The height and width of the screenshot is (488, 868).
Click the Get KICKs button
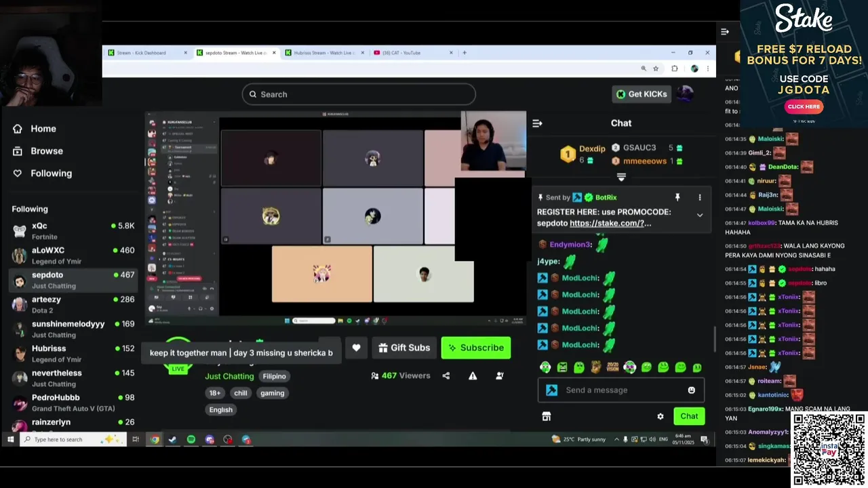[642, 94]
